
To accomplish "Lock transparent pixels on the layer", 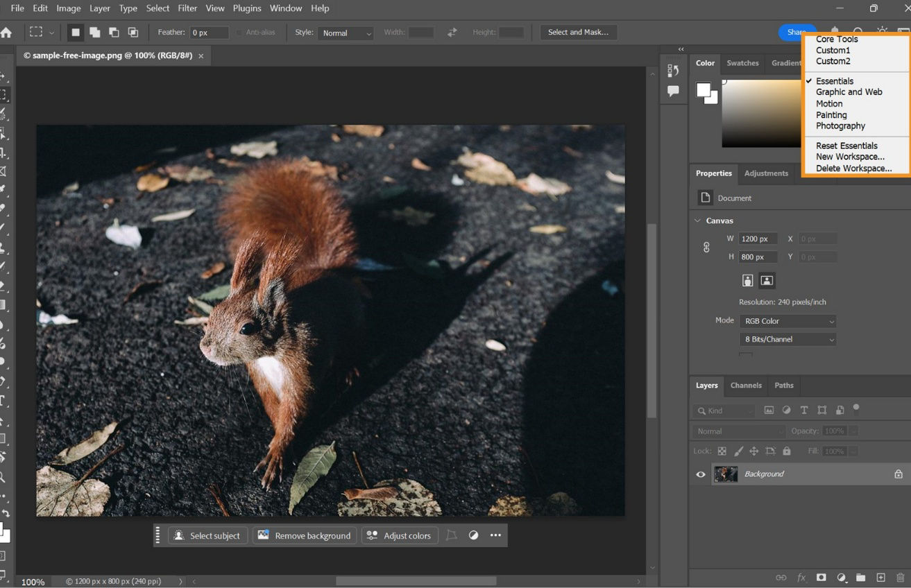I will click(720, 451).
